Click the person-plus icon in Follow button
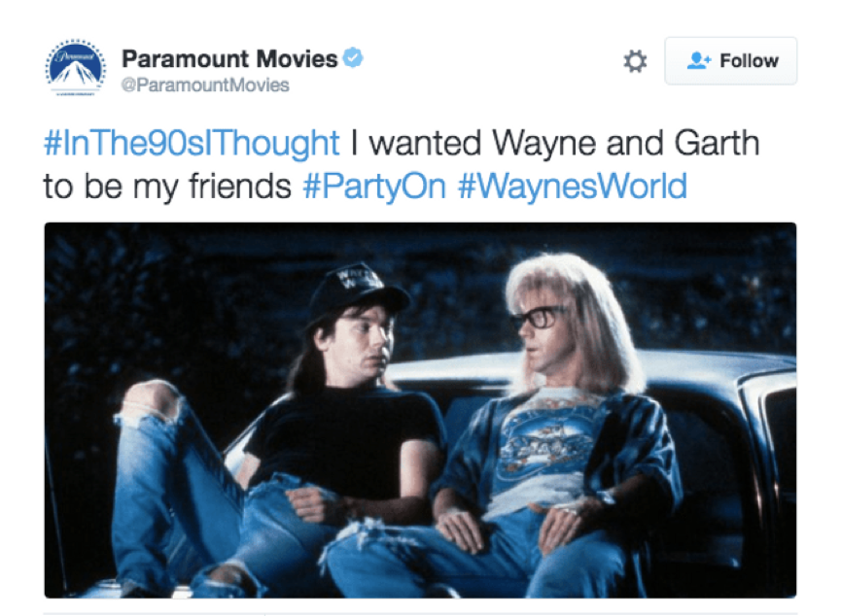This screenshot has height=616, width=841. click(x=698, y=60)
